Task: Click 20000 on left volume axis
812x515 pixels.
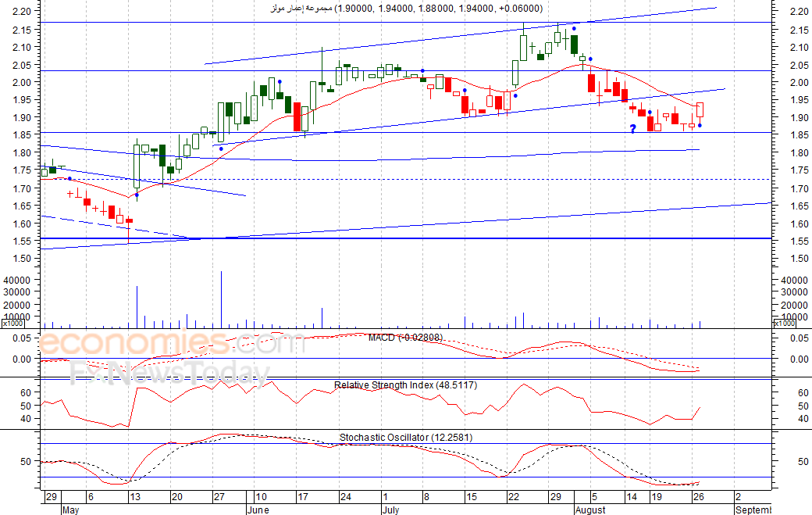Action: tap(17, 305)
